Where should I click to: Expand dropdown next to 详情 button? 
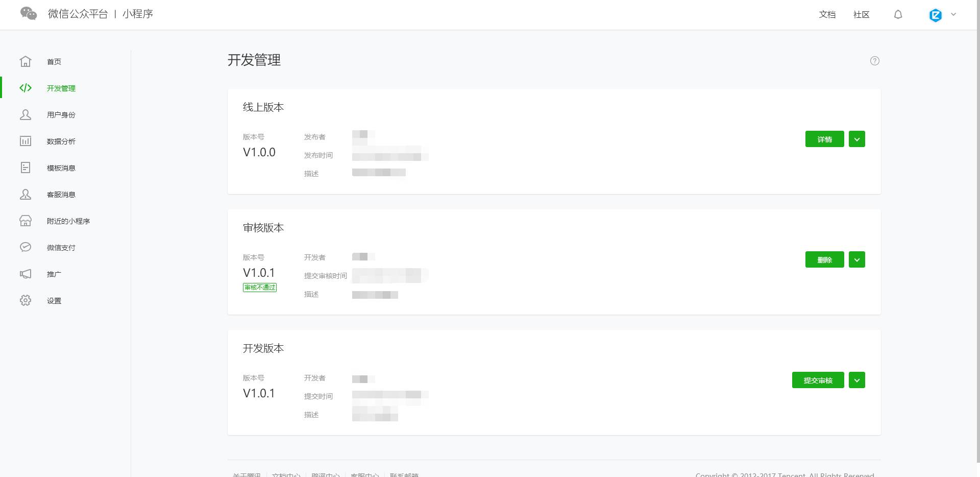[x=857, y=138]
